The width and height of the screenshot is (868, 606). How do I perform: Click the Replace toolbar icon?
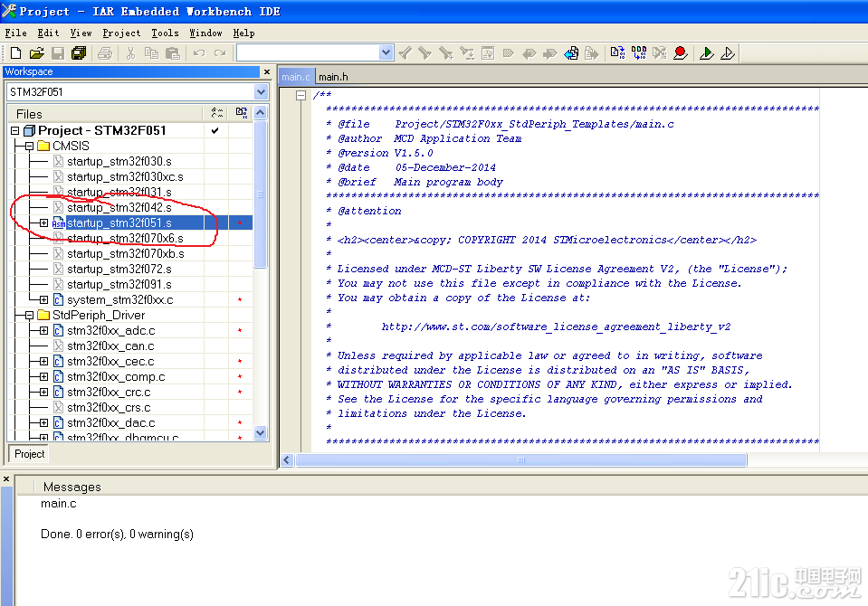coord(467,53)
